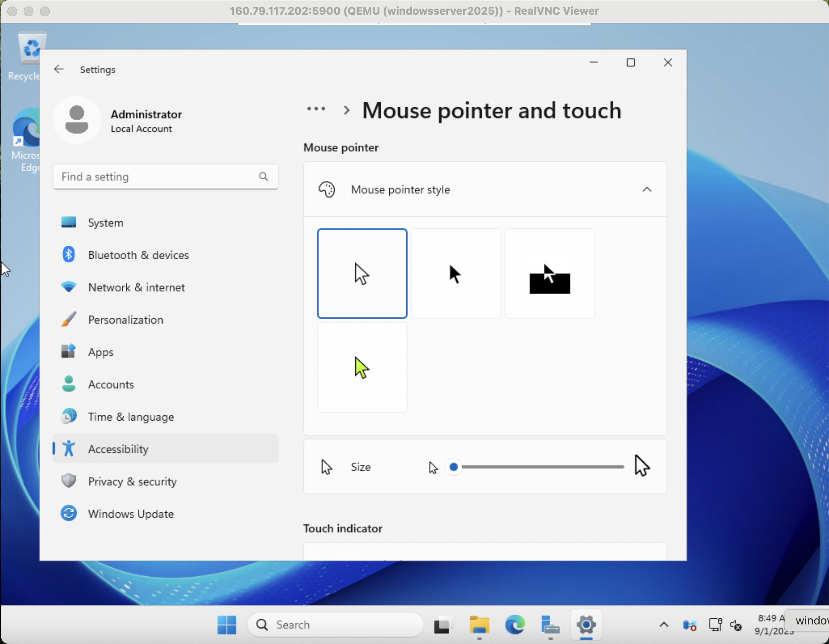Select the custom green pointer style

pos(362,367)
